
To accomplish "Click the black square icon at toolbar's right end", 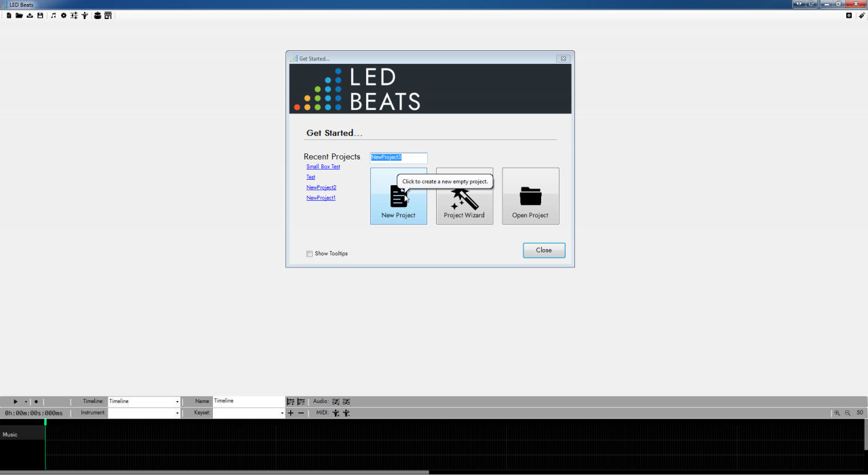I will tap(849, 16).
